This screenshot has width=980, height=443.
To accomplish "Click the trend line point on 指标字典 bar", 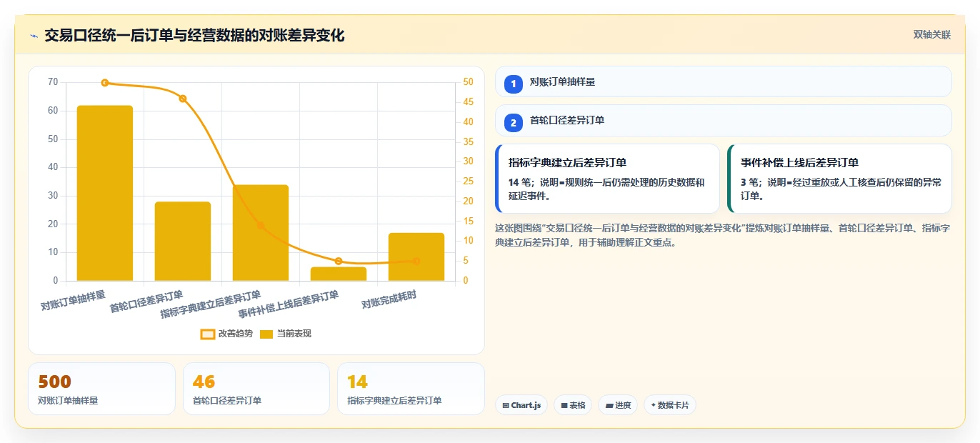I will tap(261, 226).
